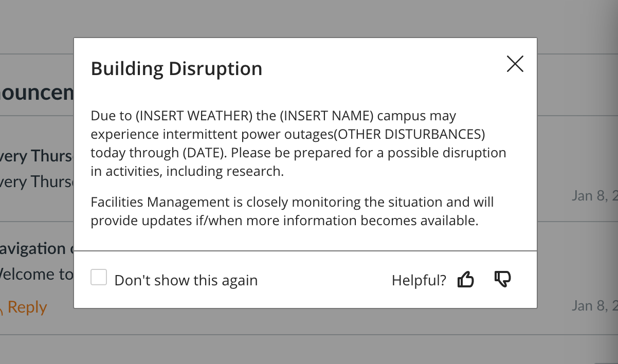
Task: Select the Facilities Management update paragraph
Action: click(x=292, y=211)
